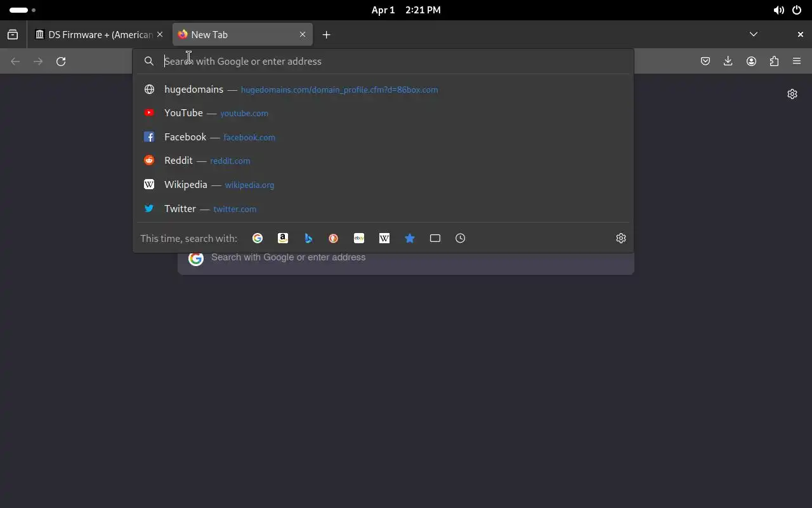Close the DS Firmware tab
The image size is (812, 508).
(160, 35)
